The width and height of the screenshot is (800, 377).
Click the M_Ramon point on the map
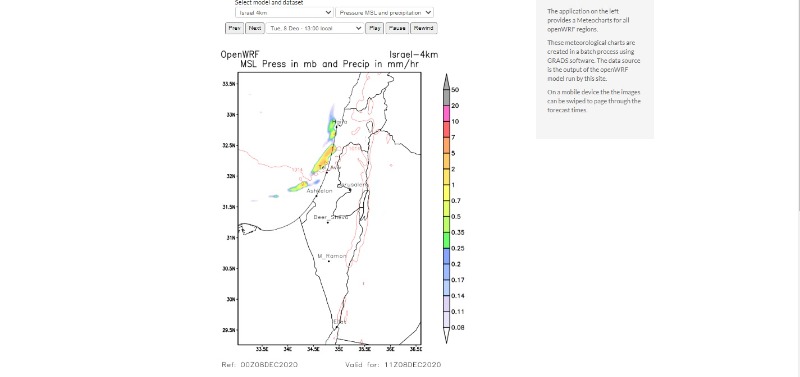tap(329, 261)
